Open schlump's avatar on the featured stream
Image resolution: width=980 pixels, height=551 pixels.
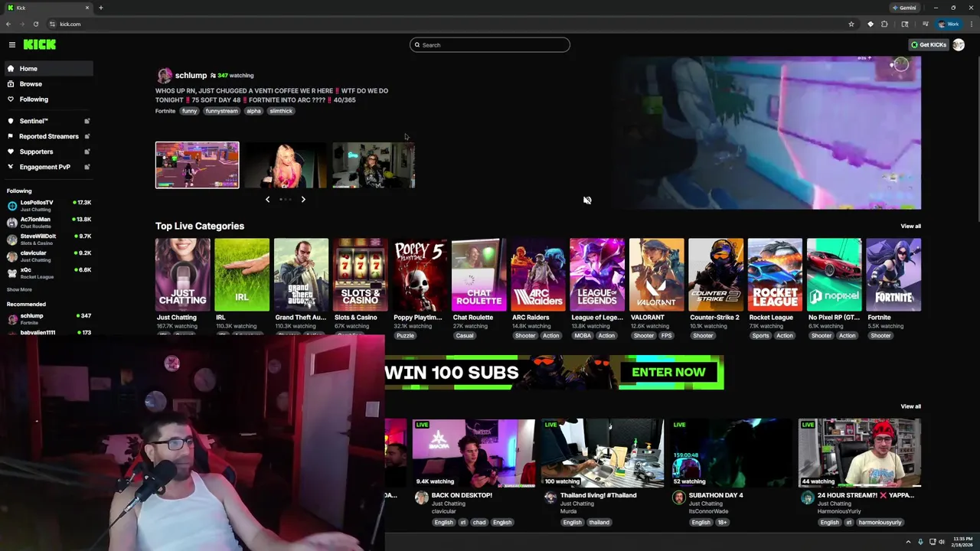point(164,76)
